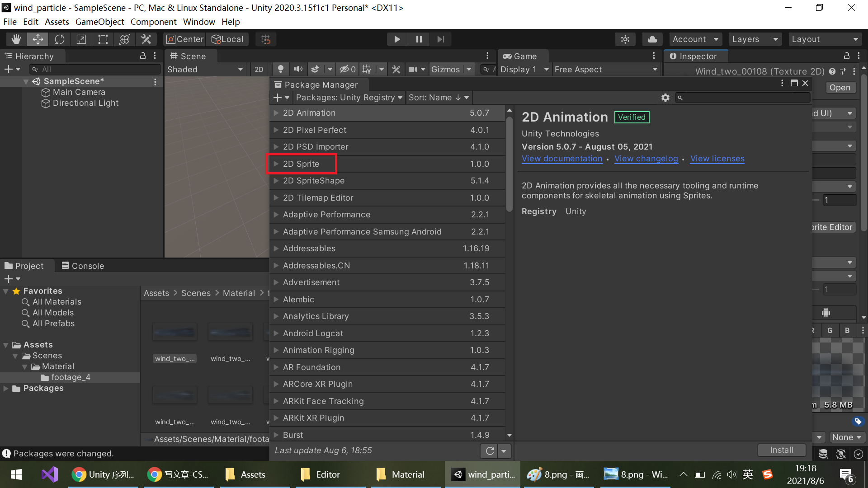Select the Rotate tool
The width and height of the screenshot is (868, 488).
coord(60,39)
